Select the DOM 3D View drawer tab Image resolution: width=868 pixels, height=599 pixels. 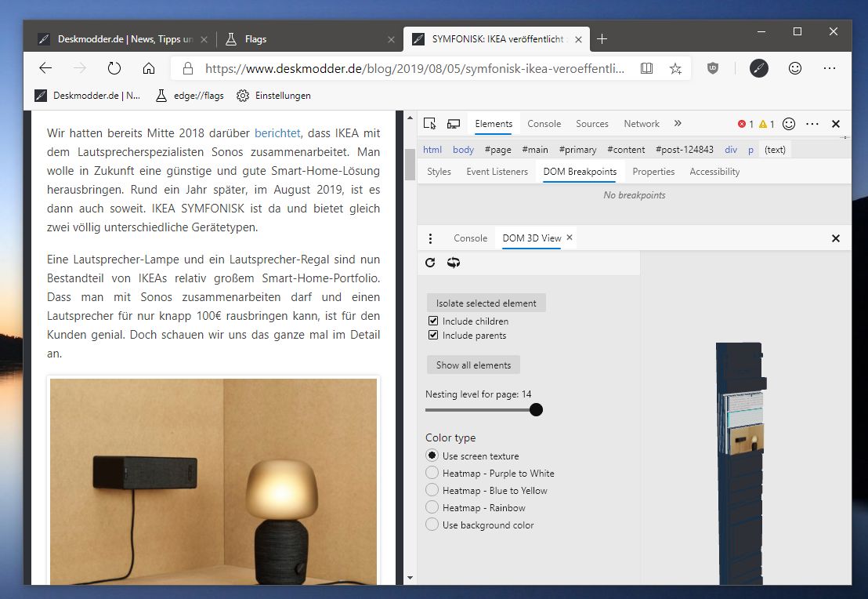tap(531, 238)
